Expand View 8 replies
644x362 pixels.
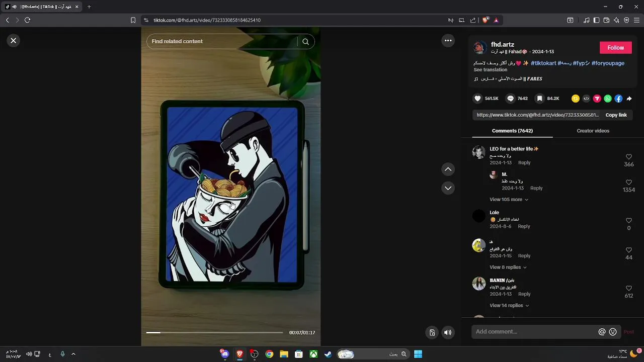[x=508, y=267]
